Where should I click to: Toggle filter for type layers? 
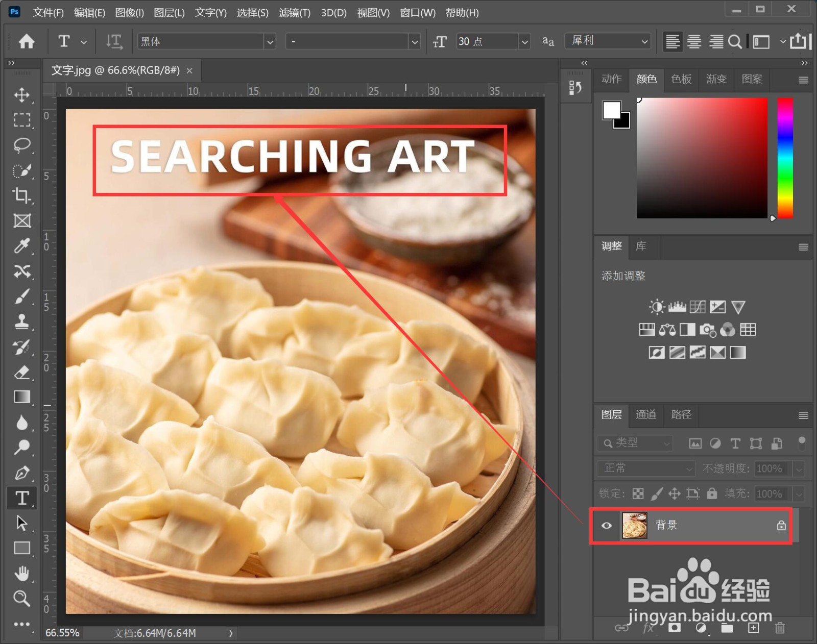click(x=735, y=443)
